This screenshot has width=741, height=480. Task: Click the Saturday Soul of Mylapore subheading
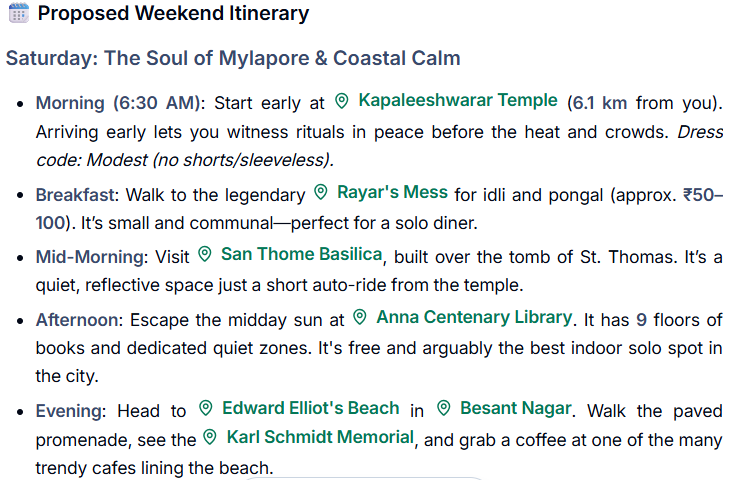(x=233, y=57)
